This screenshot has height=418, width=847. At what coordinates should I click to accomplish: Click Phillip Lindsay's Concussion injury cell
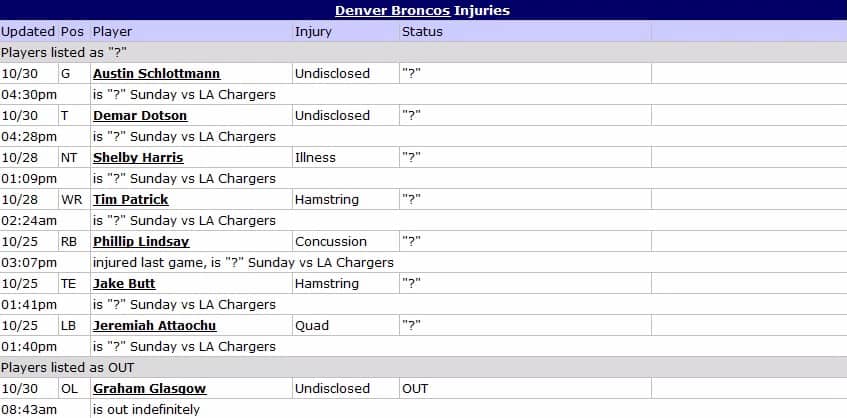[x=331, y=241]
